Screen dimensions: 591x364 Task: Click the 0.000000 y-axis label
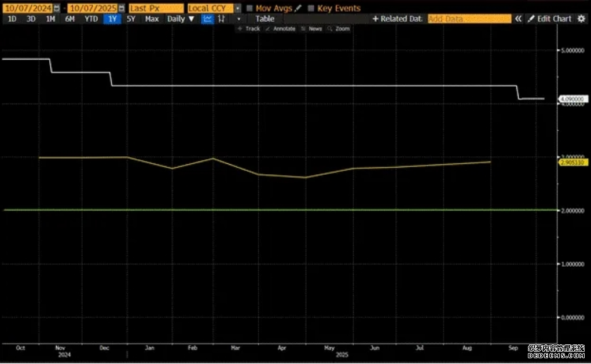coord(572,318)
